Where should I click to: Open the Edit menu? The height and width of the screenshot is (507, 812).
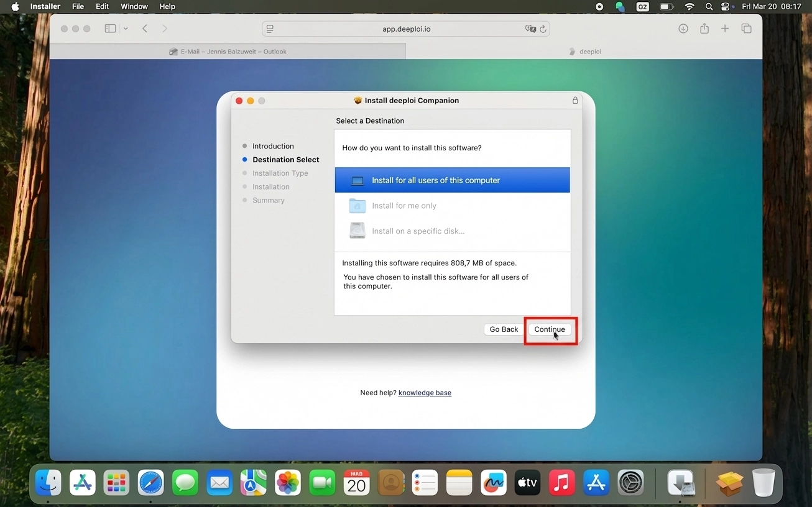102,6
